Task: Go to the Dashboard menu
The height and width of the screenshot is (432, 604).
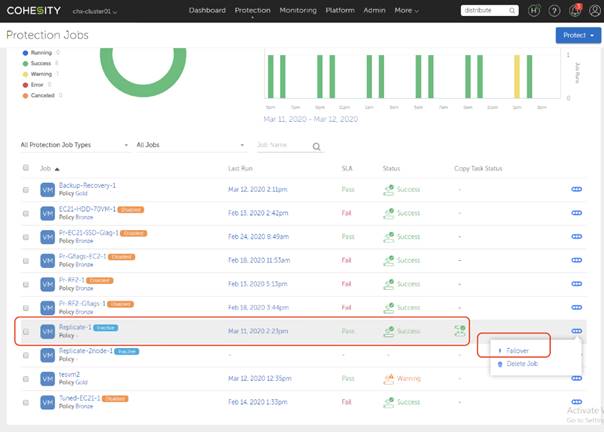Action: pyautogui.click(x=207, y=10)
